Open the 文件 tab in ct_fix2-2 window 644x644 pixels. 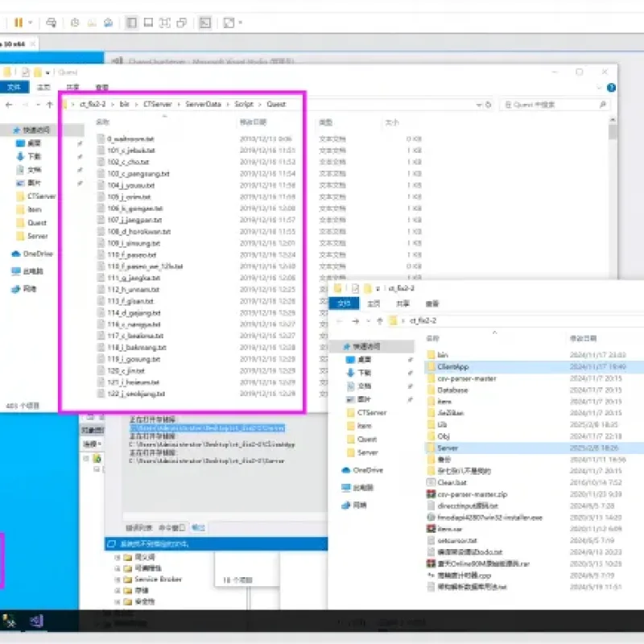point(344,303)
